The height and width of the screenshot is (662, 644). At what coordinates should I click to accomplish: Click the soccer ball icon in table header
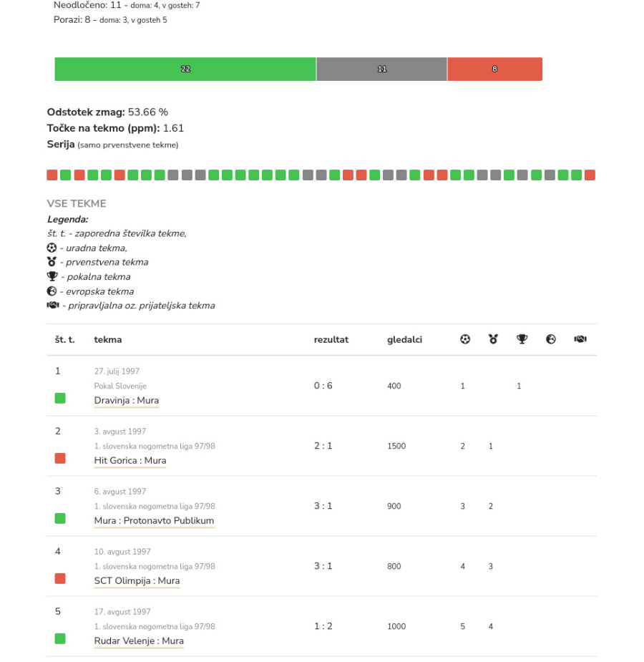(x=465, y=339)
